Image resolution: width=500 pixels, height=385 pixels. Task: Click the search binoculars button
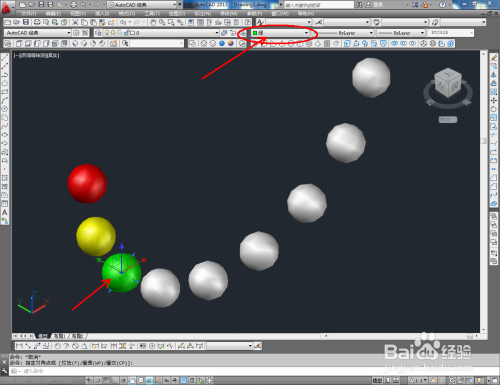click(359, 5)
